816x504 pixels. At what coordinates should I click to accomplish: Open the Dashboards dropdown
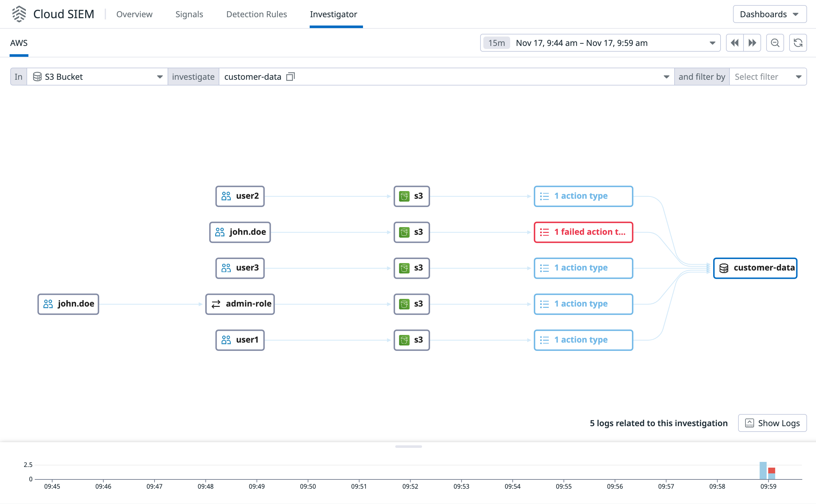(769, 14)
